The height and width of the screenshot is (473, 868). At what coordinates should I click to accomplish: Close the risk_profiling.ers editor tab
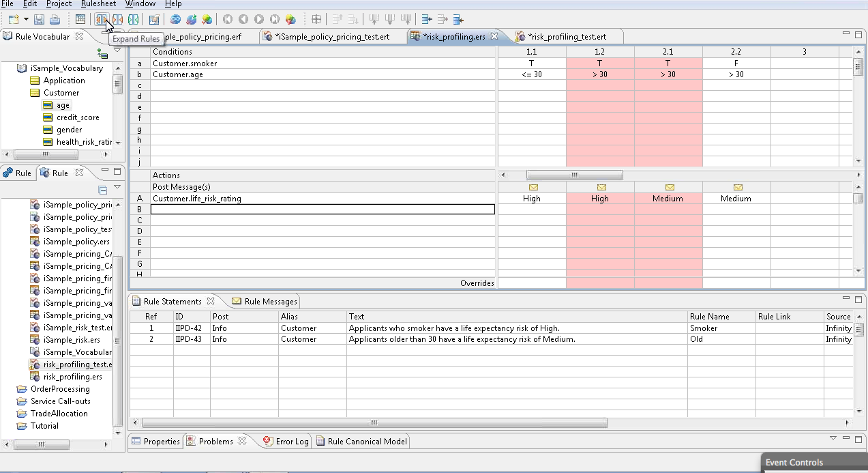tap(494, 36)
